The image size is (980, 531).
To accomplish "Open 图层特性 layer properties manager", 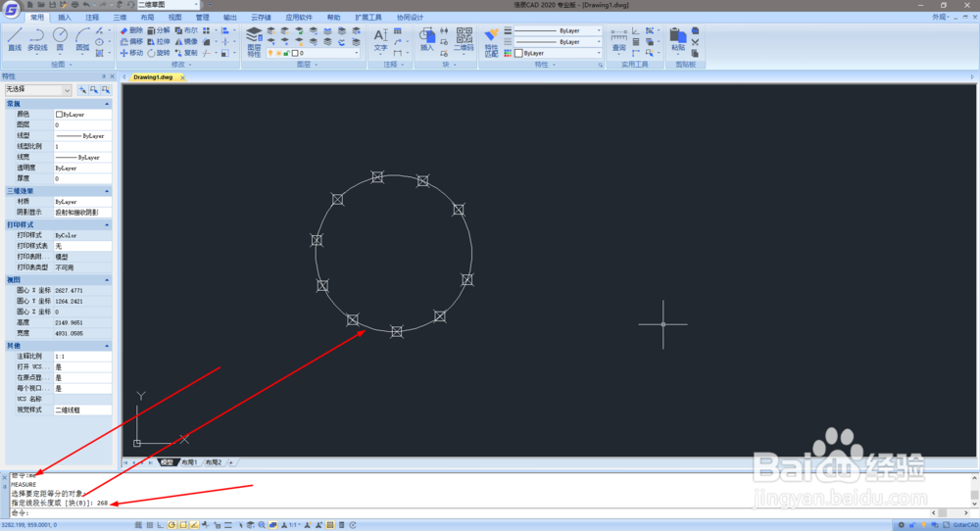I will click(254, 42).
